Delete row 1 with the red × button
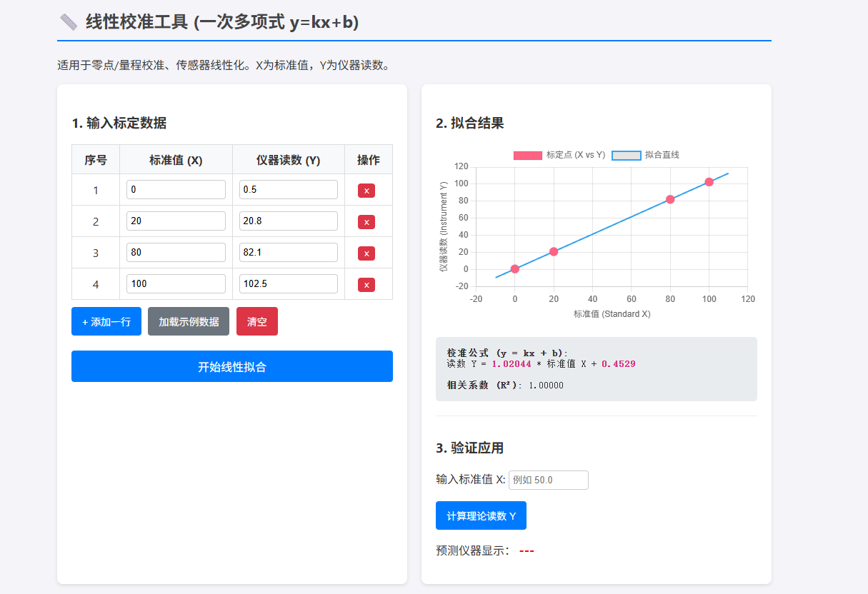 tap(366, 191)
